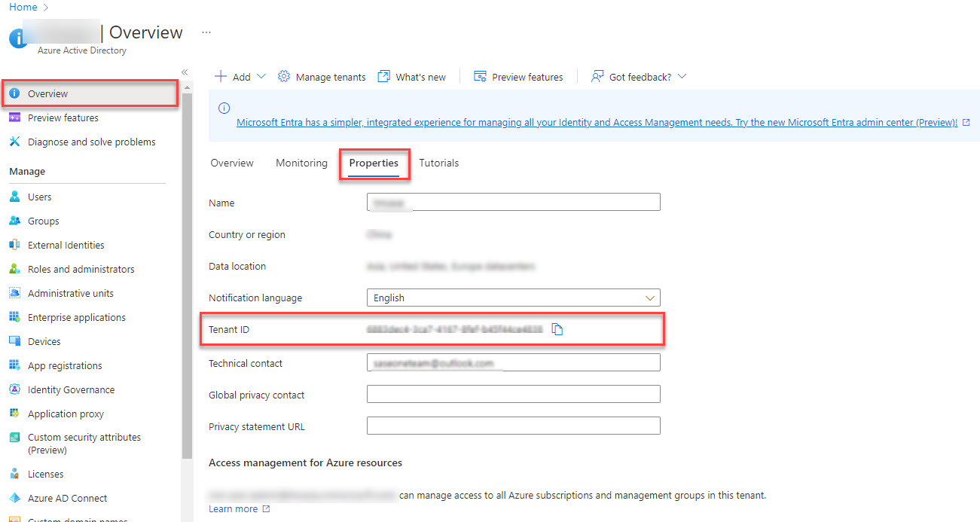Switch to the Monitoring tab

pyautogui.click(x=301, y=163)
